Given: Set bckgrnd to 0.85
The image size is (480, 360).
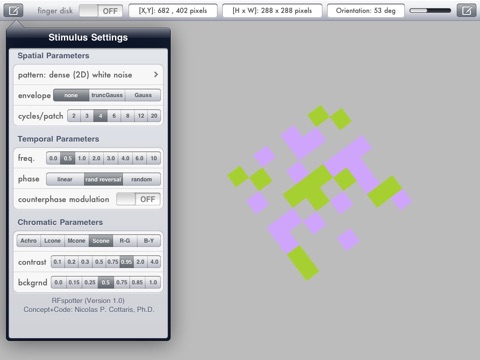Looking at the screenshot, I should click(137, 283).
